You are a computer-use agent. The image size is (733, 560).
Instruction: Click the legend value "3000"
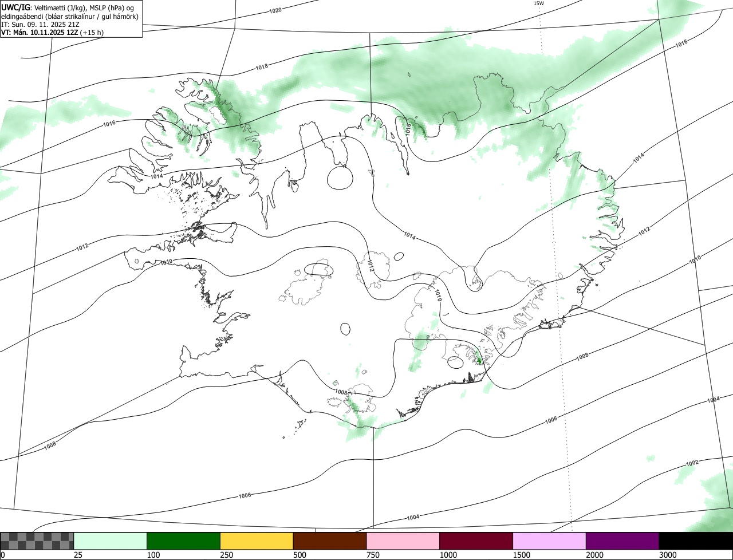click(x=668, y=555)
